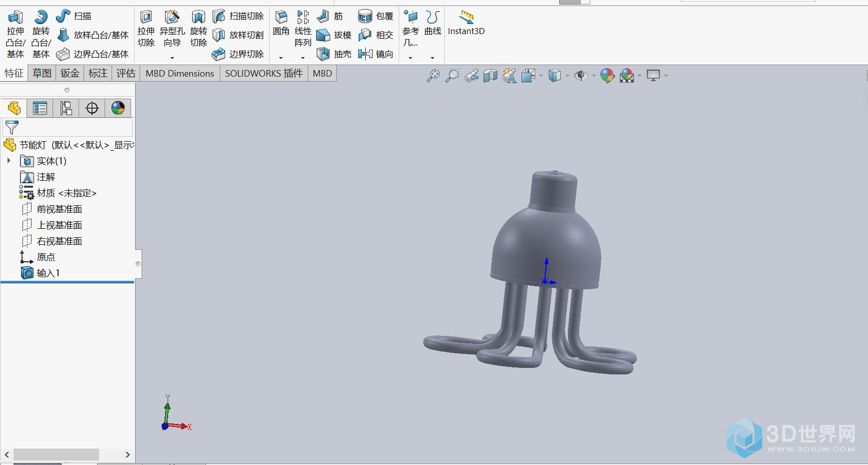
Task: Click the feature tree filter field
Action: [68, 127]
